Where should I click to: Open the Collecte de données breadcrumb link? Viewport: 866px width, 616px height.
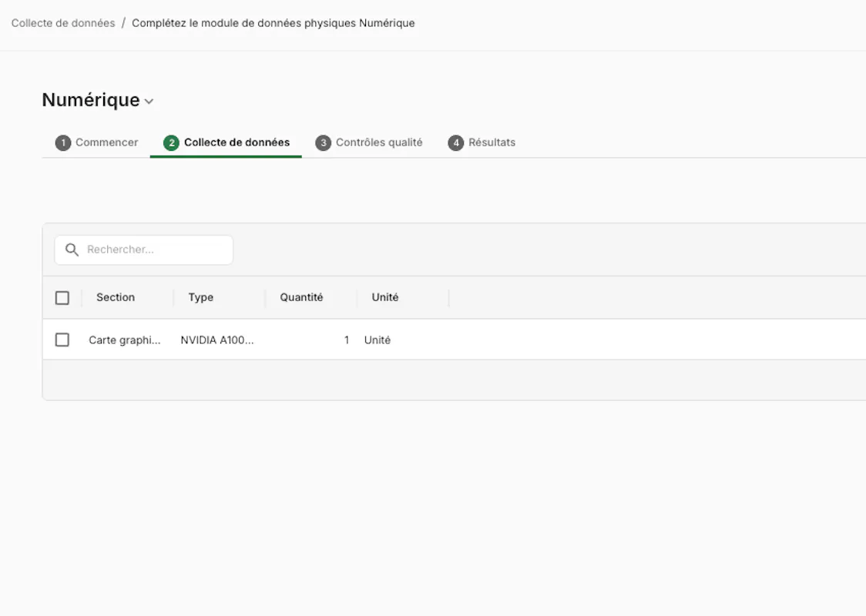[x=63, y=23]
